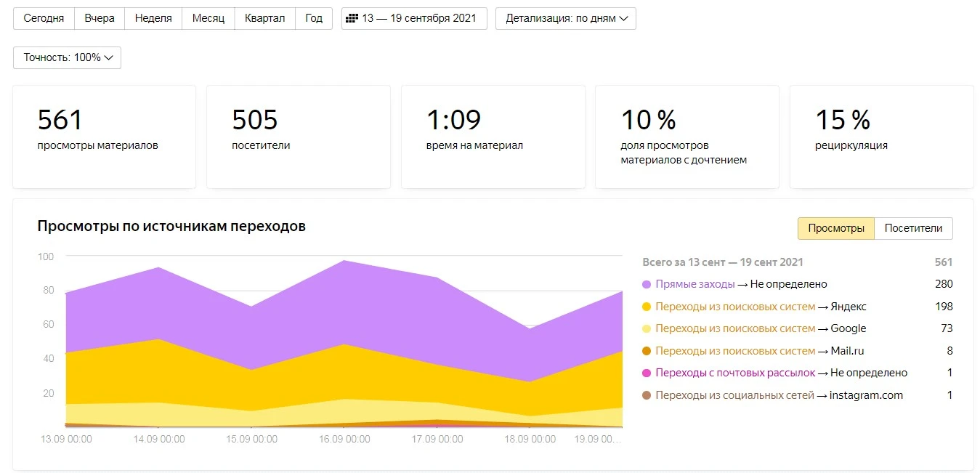Image resolution: width=980 pixels, height=473 pixels.
Task: Choose the Квартал period
Action: coord(264,18)
